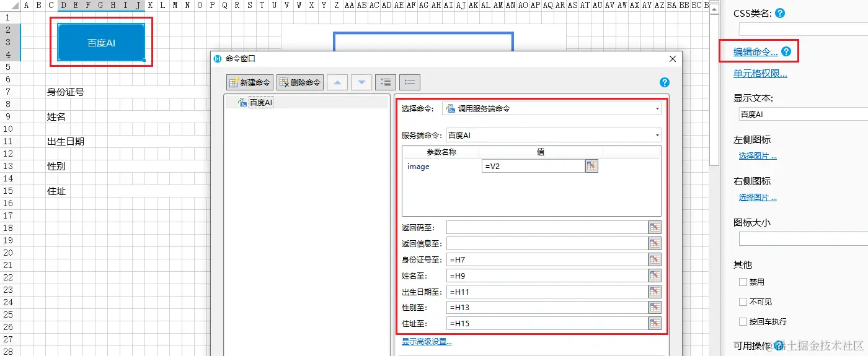The height and width of the screenshot is (356, 868).
Task: Click the cell picker for 性别至
Action: (x=655, y=307)
